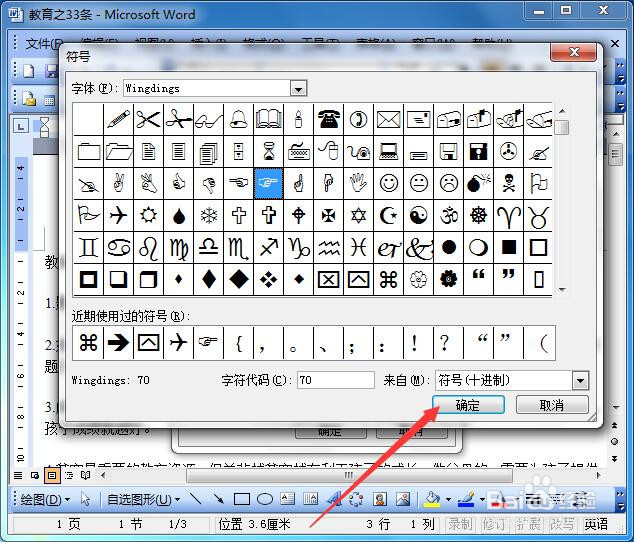The image size is (634, 542).
Task: Open 自选图形 AutoShapes menu
Action: point(143,500)
